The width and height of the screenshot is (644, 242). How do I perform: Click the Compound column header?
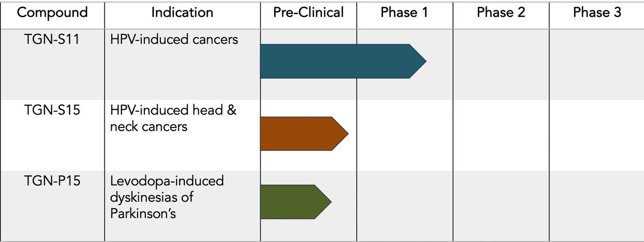[x=51, y=13]
